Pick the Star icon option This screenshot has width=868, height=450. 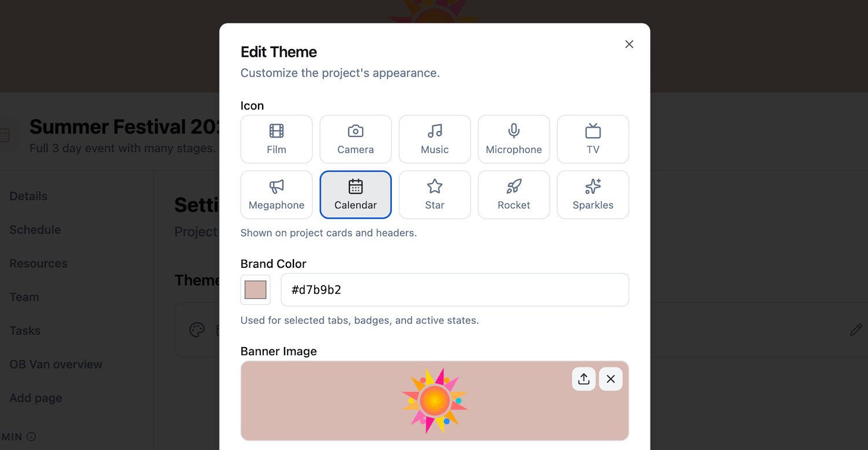tap(435, 194)
